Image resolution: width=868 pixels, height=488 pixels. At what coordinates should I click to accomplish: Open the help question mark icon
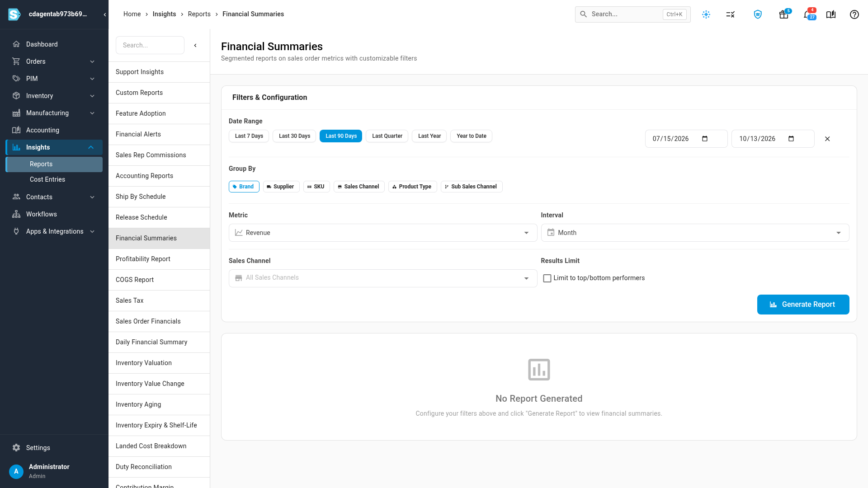(854, 14)
